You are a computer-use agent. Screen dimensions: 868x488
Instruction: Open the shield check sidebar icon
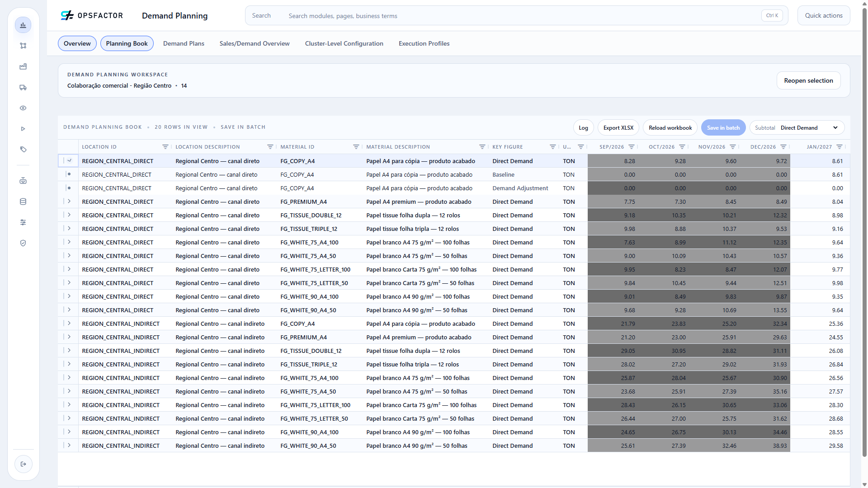point(23,243)
